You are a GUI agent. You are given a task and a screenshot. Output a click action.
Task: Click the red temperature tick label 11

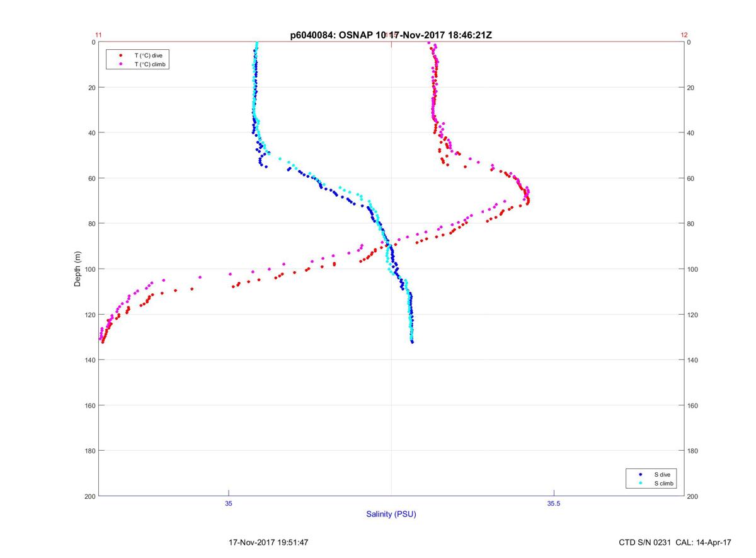[x=98, y=35]
